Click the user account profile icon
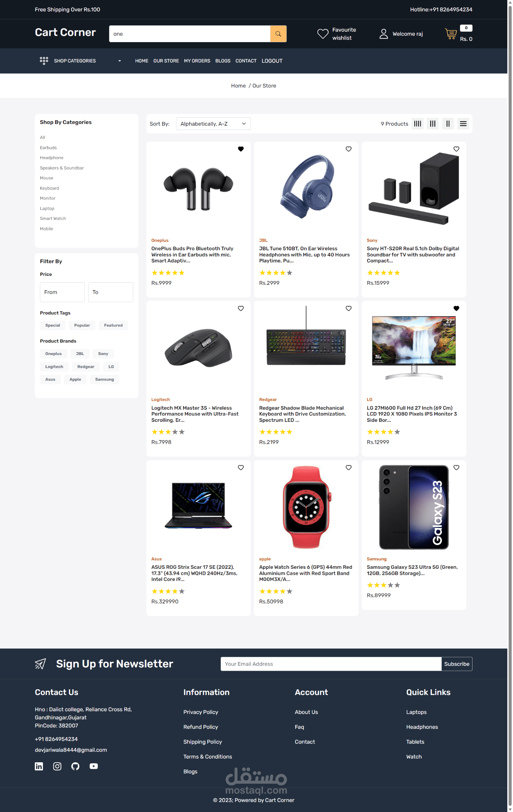 [384, 34]
